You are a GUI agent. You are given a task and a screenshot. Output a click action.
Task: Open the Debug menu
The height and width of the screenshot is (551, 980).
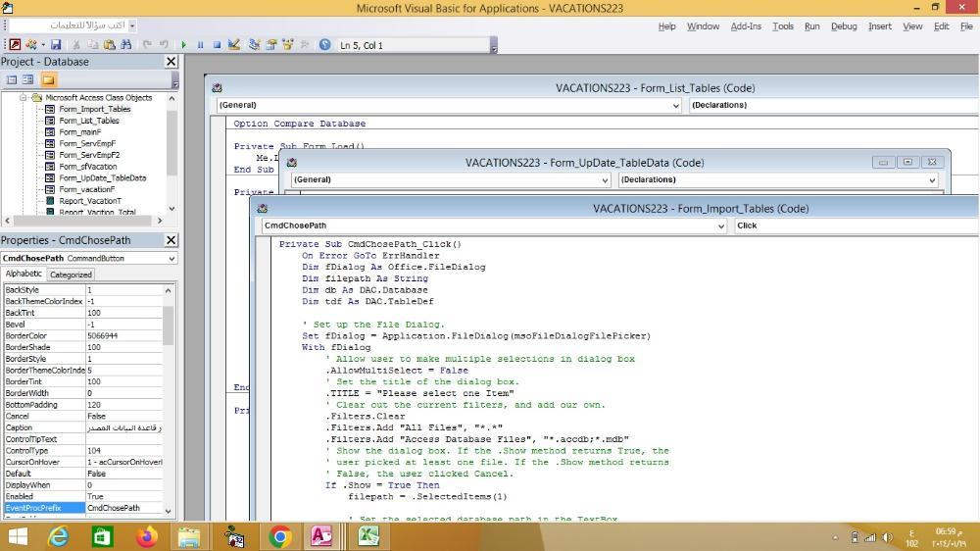844,26
